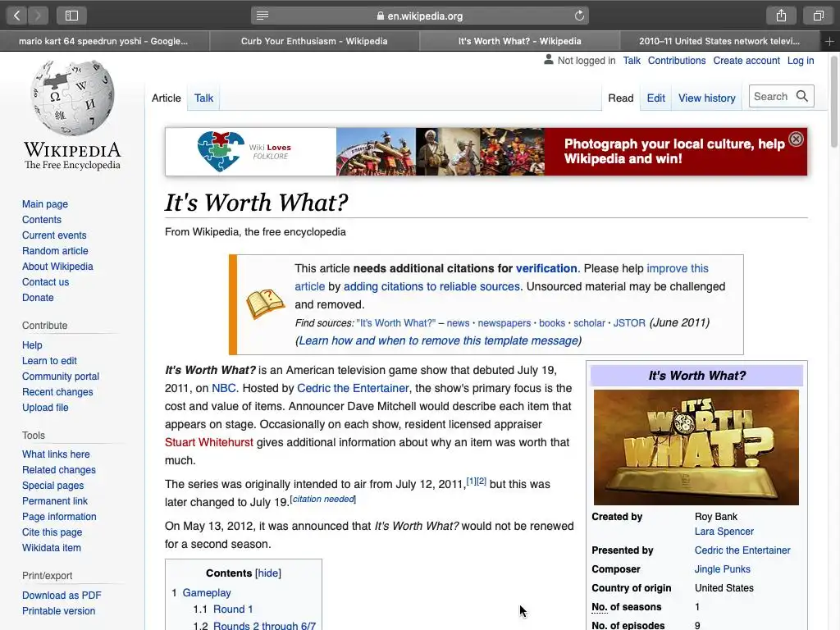Open Reader view icon in address bar

tap(262, 16)
